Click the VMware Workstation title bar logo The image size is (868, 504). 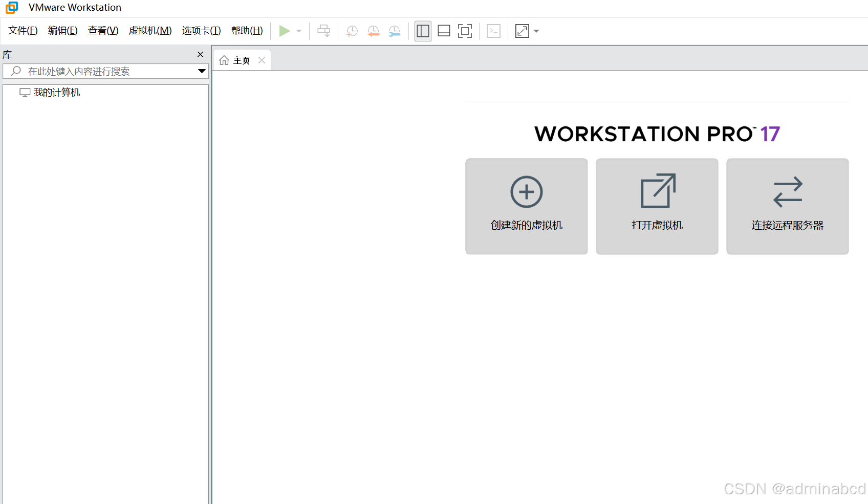12,7
